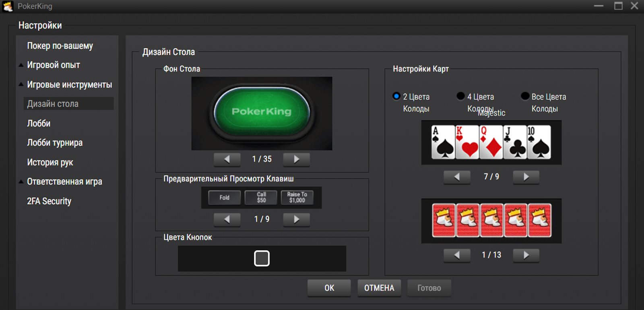Show next table background
This screenshot has width=644, height=310.
(296, 159)
